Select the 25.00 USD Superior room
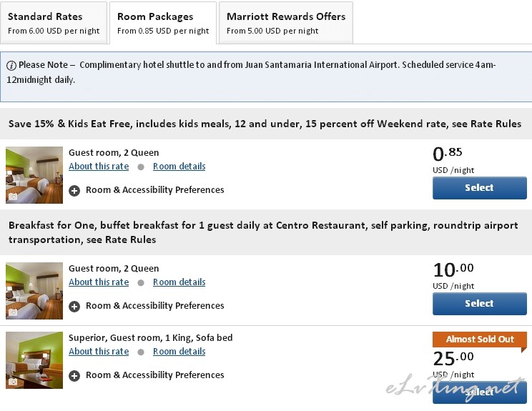 click(x=479, y=392)
